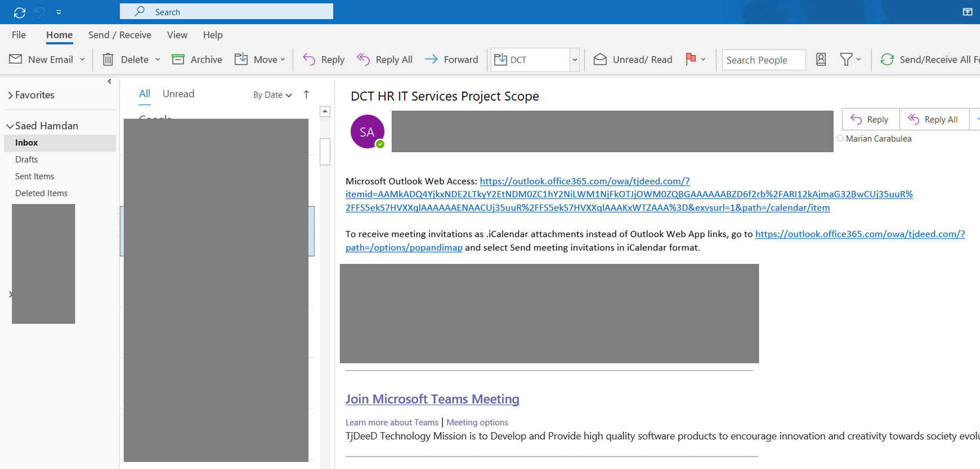Open the Outlook Web Access itemid link
Image resolution: width=980 pixels, height=469 pixels.
(629, 194)
